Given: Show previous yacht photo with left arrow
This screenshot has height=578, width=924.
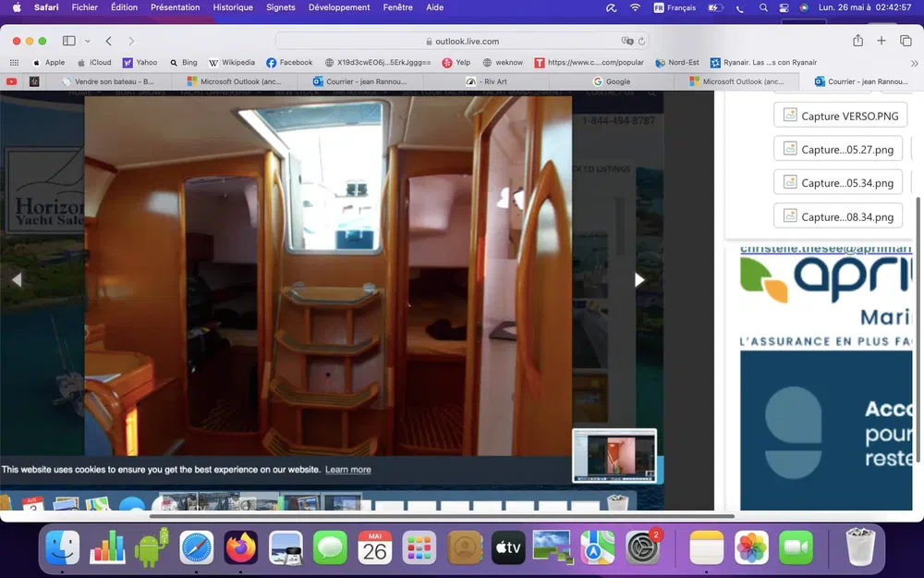Looking at the screenshot, I should pyautogui.click(x=16, y=279).
